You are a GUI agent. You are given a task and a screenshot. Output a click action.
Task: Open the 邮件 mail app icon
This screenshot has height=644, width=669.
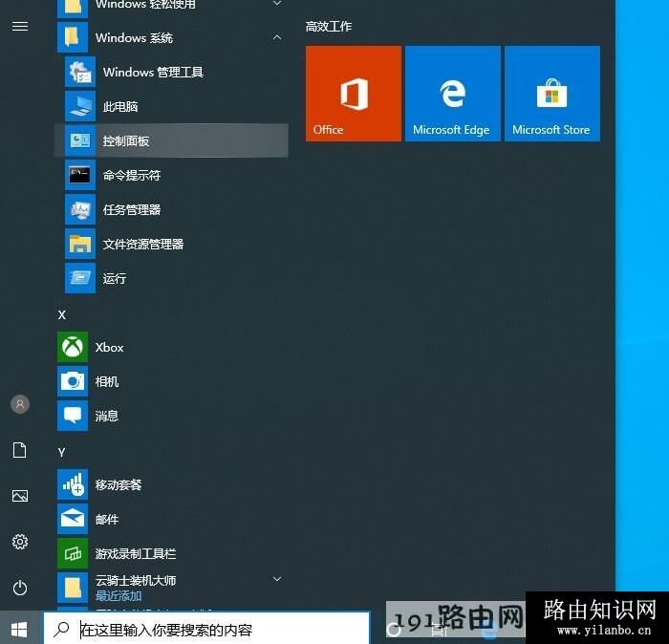(x=73, y=519)
